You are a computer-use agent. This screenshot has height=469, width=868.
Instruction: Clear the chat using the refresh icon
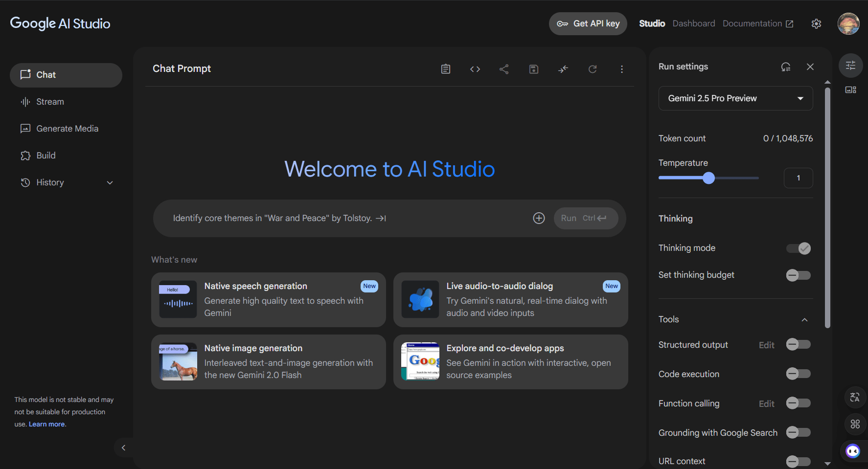pos(593,69)
